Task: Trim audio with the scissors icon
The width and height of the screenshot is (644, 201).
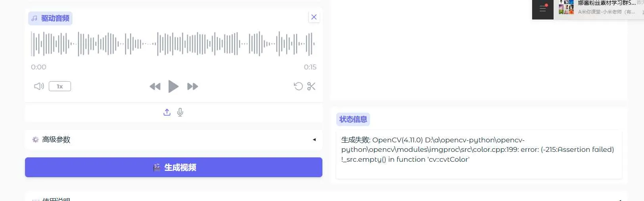Action: coord(311,86)
